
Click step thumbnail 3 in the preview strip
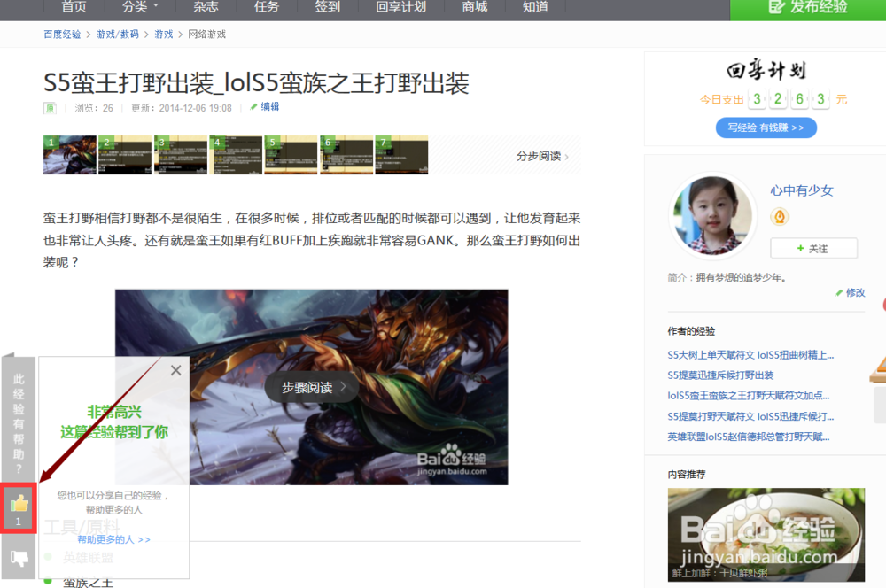pos(180,154)
